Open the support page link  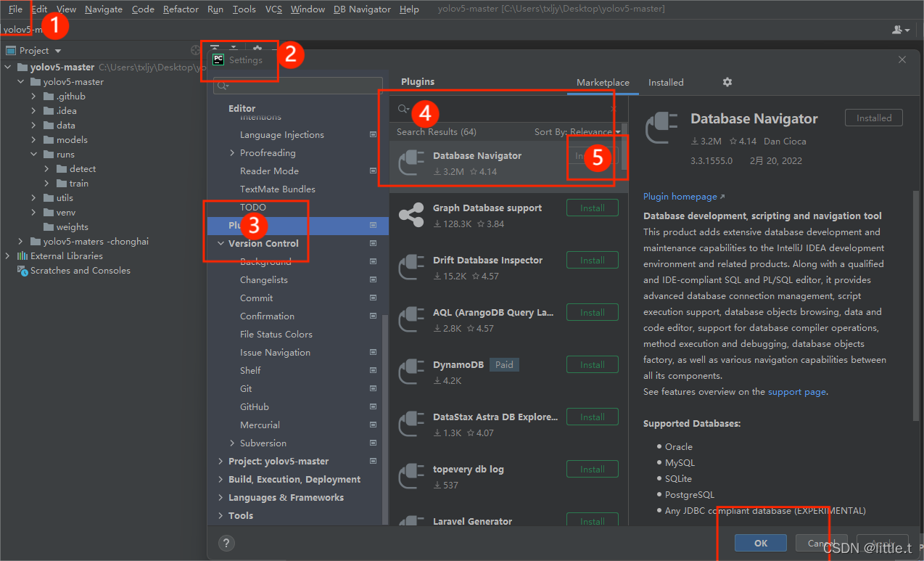(797, 392)
